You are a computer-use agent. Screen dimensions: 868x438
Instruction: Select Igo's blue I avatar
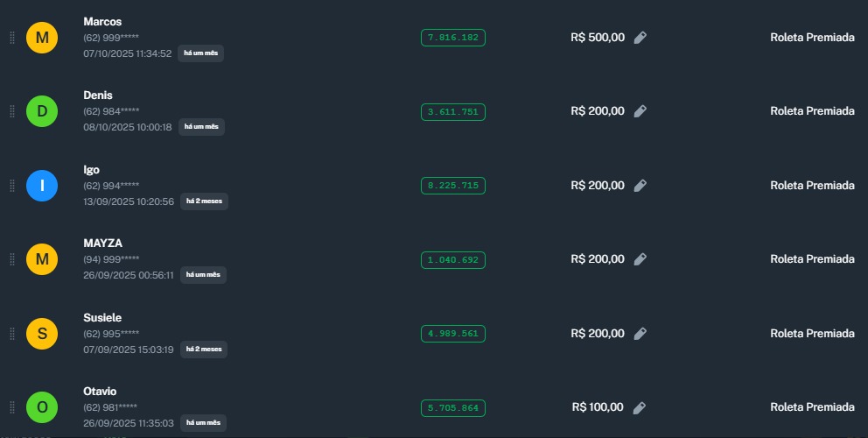[42, 186]
